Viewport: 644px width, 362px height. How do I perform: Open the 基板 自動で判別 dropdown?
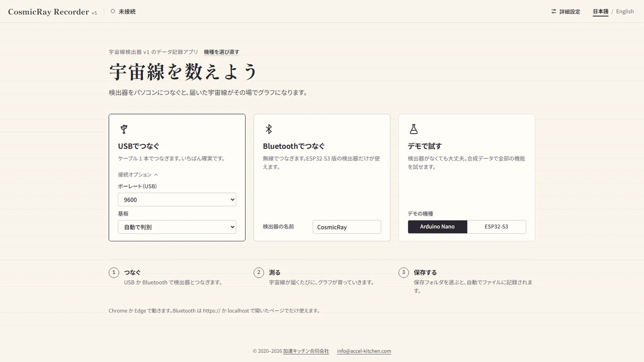click(x=177, y=227)
